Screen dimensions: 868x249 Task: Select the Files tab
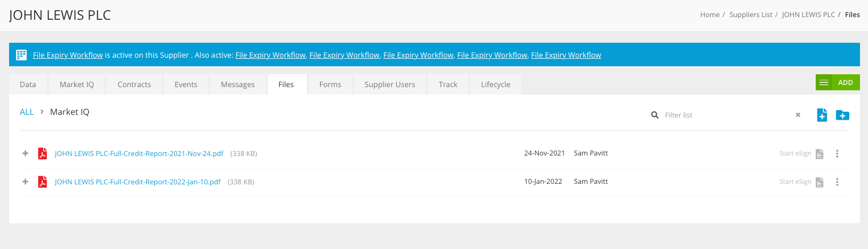(x=286, y=84)
